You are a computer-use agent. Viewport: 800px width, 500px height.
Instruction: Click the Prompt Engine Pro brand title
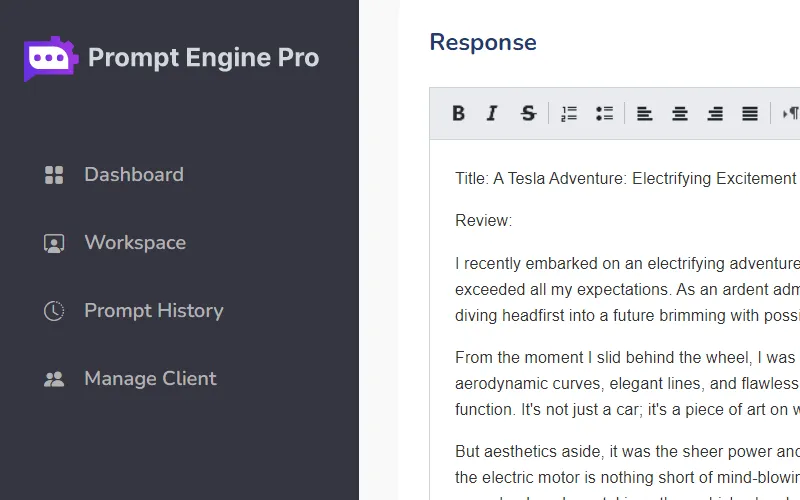pos(204,58)
